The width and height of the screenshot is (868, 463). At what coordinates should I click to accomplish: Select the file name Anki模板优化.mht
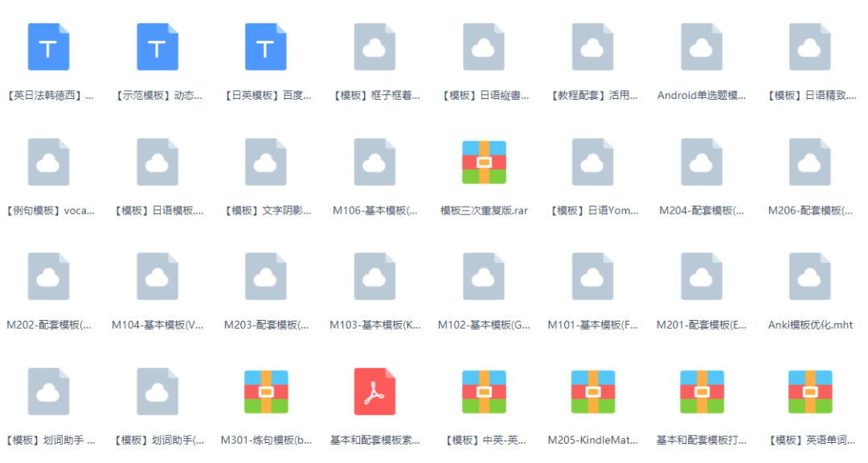[x=810, y=325]
